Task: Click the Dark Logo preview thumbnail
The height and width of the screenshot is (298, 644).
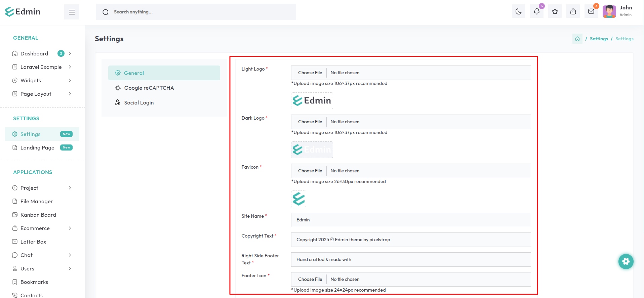Action: (312, 150)
